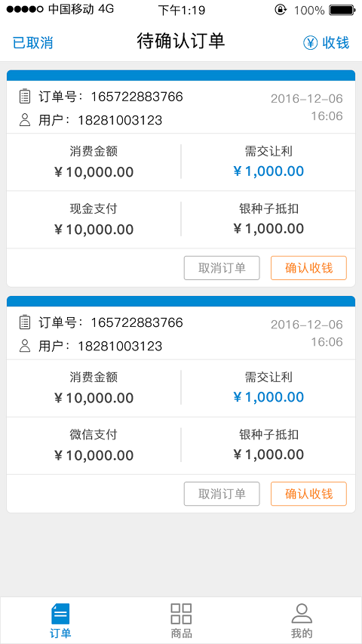362x644 pixels.
Task: Tap battery indicator in status bar
Action: point(342,10)
